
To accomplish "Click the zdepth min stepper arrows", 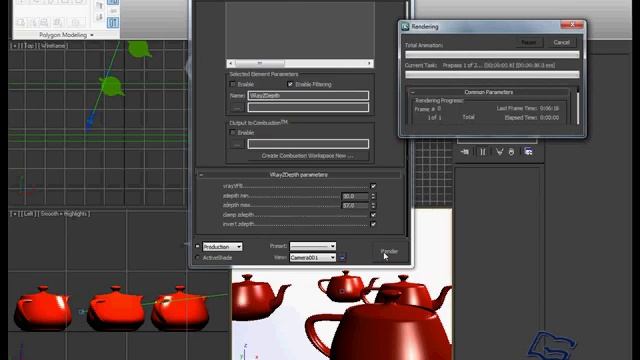I will (373, 196).
